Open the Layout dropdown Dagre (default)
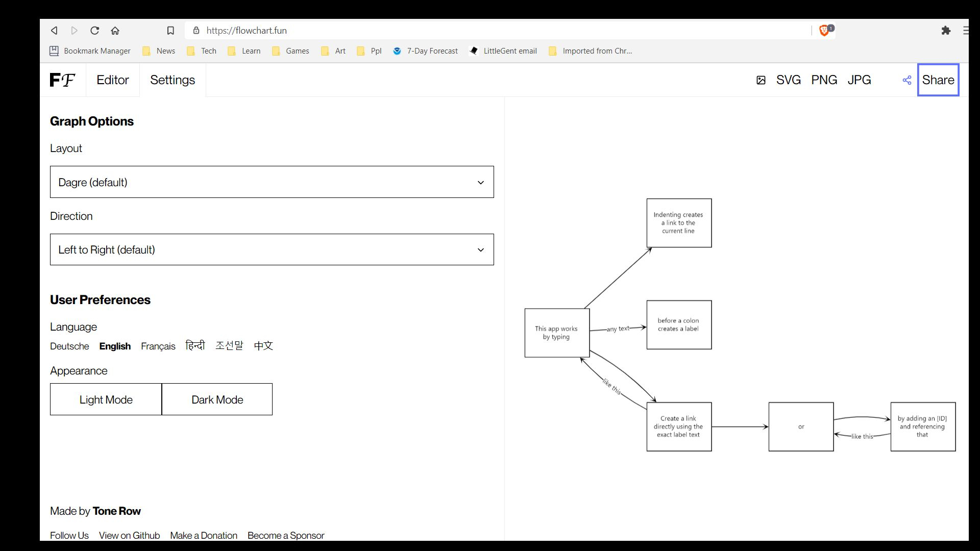The height and width of the screenshot is (551, 980). pos(272,182)
